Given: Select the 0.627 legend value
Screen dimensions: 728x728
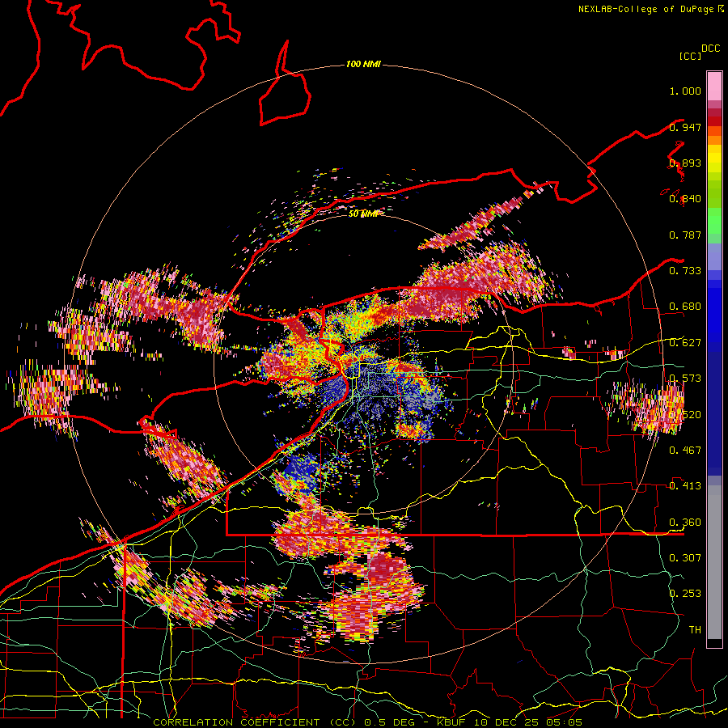Looking at the screenshot, I should pyautogui.click(x=685, y=343).
